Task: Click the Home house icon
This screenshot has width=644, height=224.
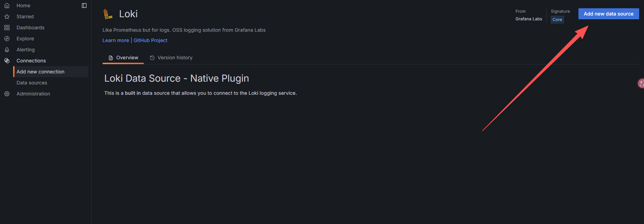Action: tap(7, 6)
